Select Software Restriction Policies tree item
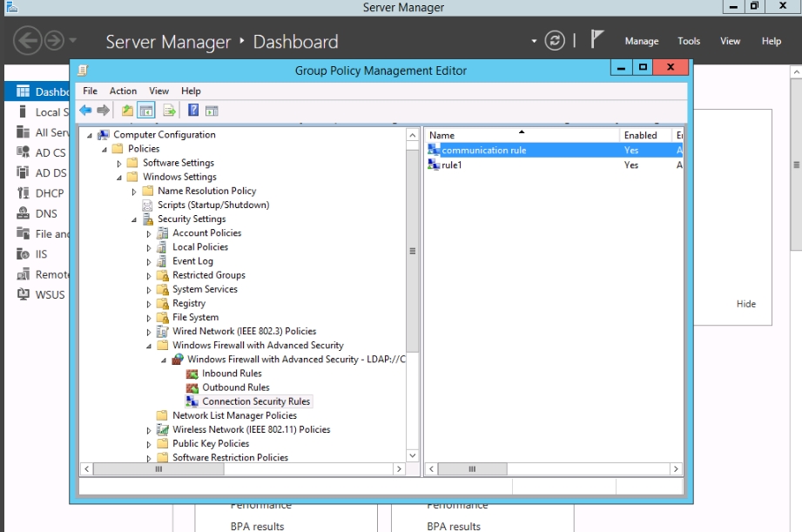 230,458
